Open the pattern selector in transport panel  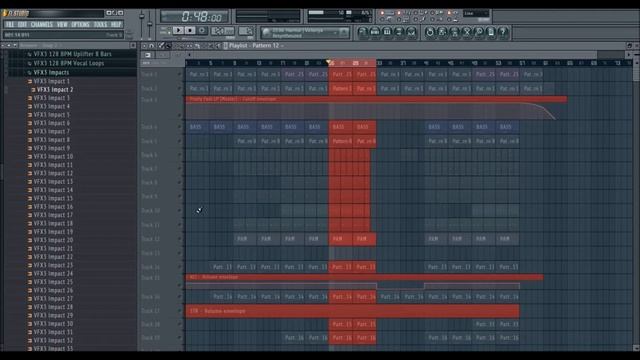(245, 31)
